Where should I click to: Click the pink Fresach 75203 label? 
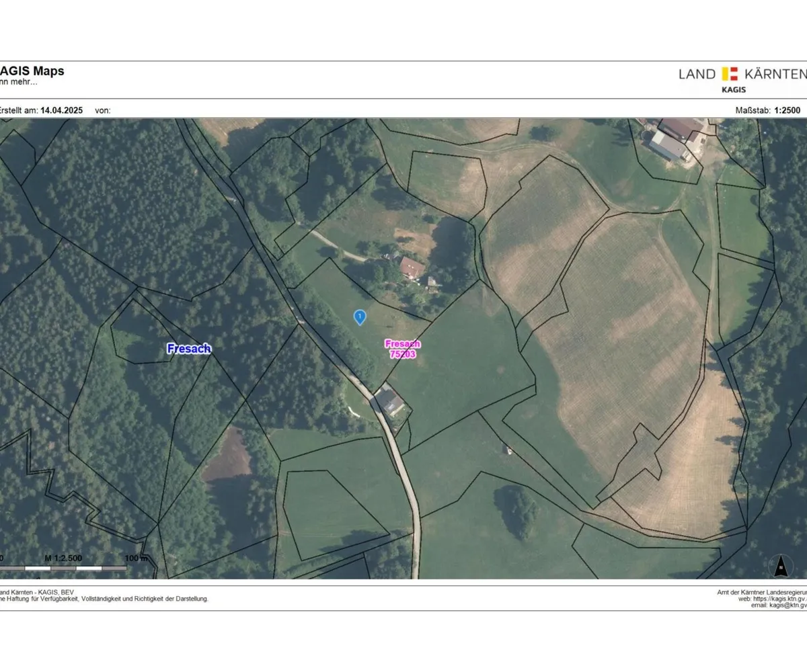click(403, 349)
